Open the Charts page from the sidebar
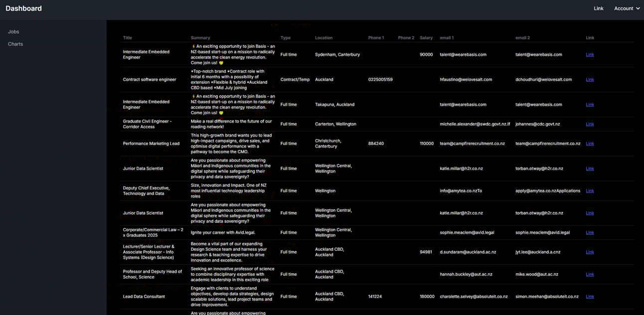Screen dimensions: 644x315 [x=15, y=44]
